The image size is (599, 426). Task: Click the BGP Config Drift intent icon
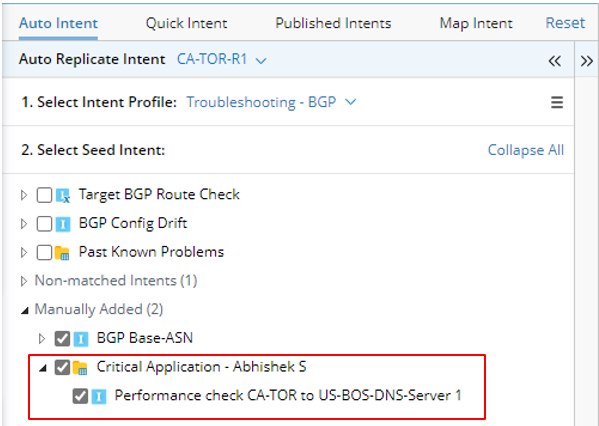click(63, 224)
